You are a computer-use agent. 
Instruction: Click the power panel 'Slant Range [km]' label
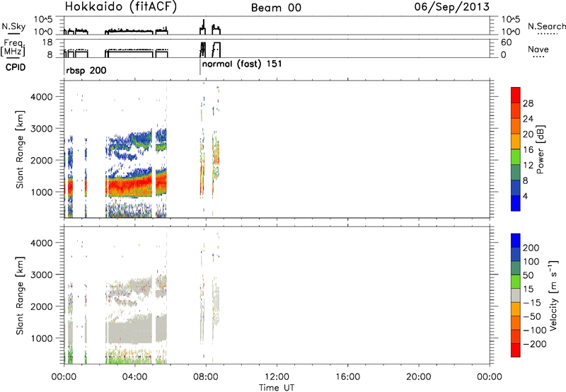pos(20,149)
